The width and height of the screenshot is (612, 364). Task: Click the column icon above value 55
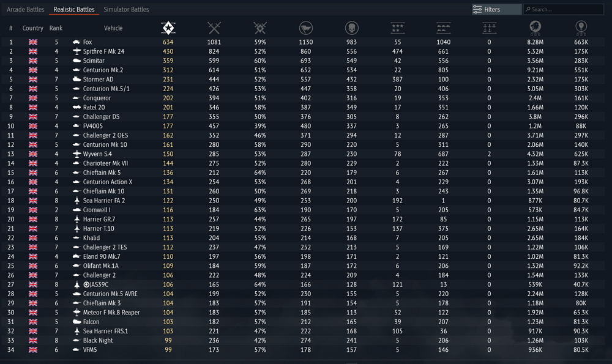[x=397, y=28]
